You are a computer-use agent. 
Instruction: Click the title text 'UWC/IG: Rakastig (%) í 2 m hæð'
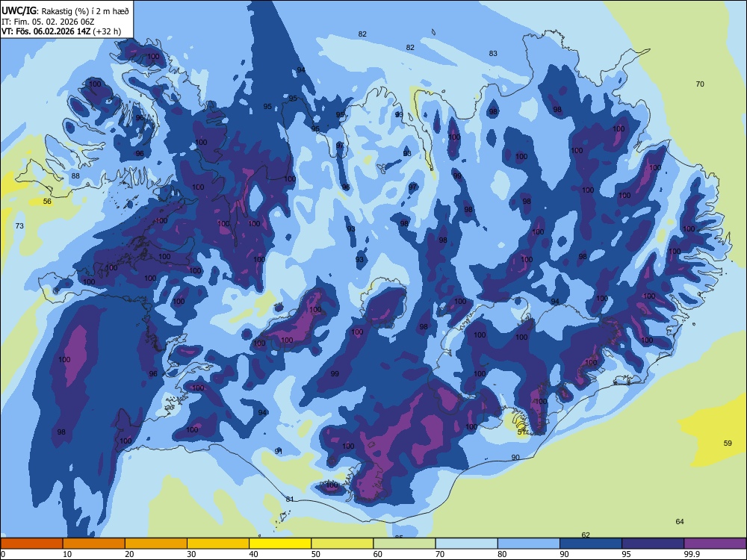[x=65, y=11]
